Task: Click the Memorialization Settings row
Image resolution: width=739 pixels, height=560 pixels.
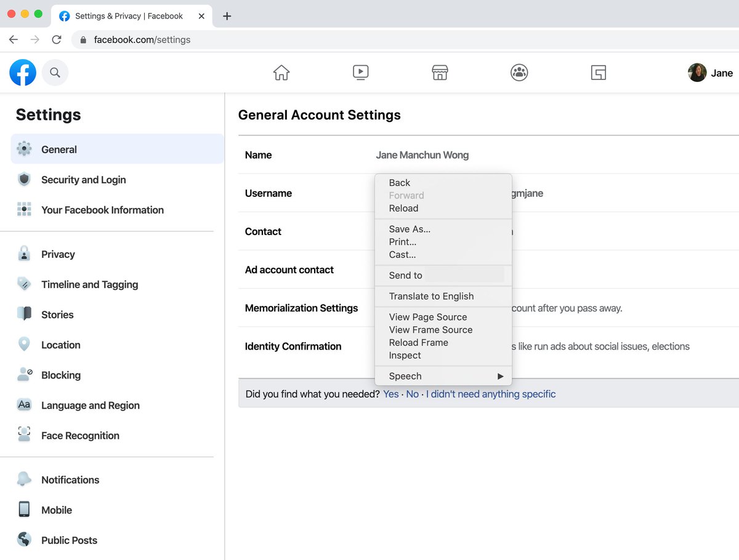Action: [x=488, y=308]
